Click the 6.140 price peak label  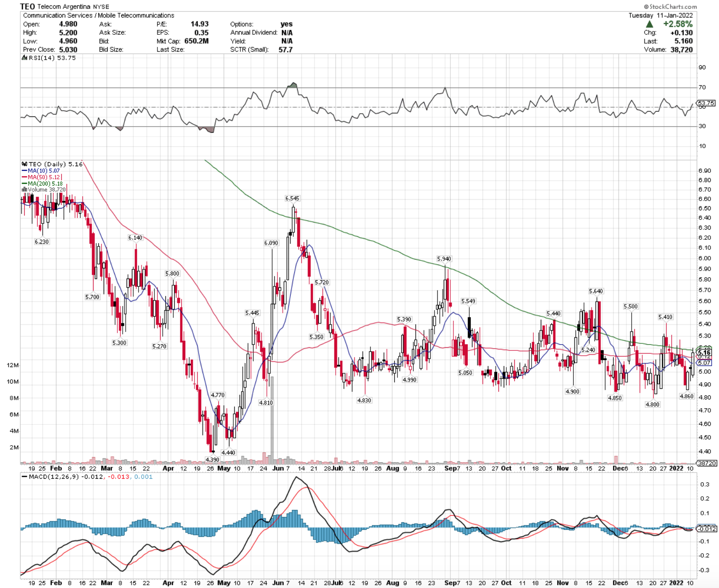tap(135, 238)
